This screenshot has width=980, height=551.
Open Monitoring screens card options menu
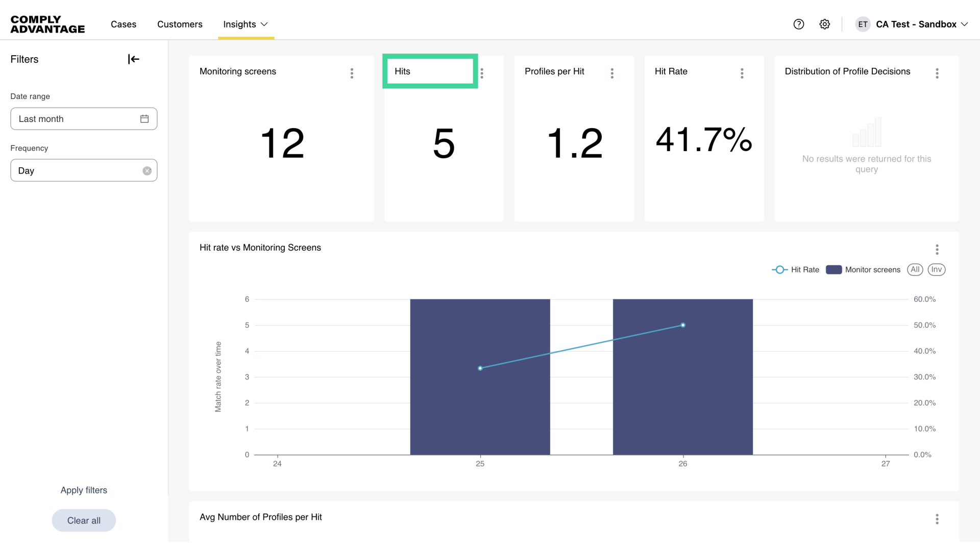352,73
